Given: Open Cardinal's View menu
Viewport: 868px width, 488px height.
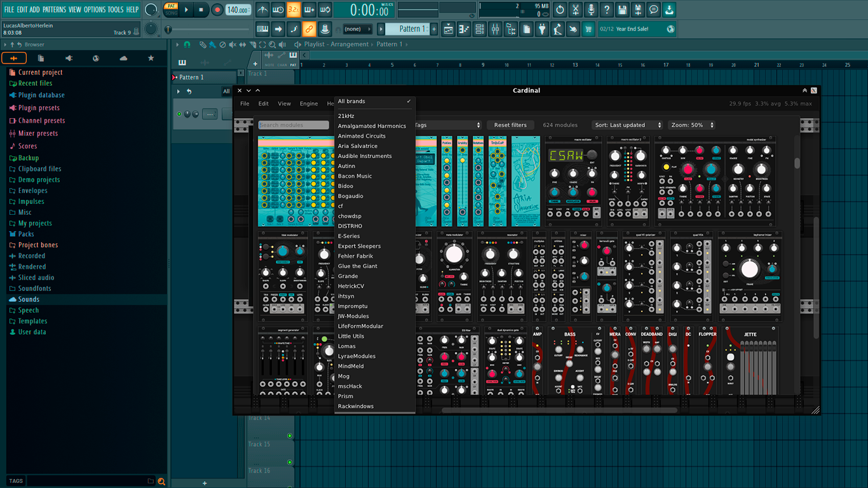Looking at the screenshot, I should (284, 104).
